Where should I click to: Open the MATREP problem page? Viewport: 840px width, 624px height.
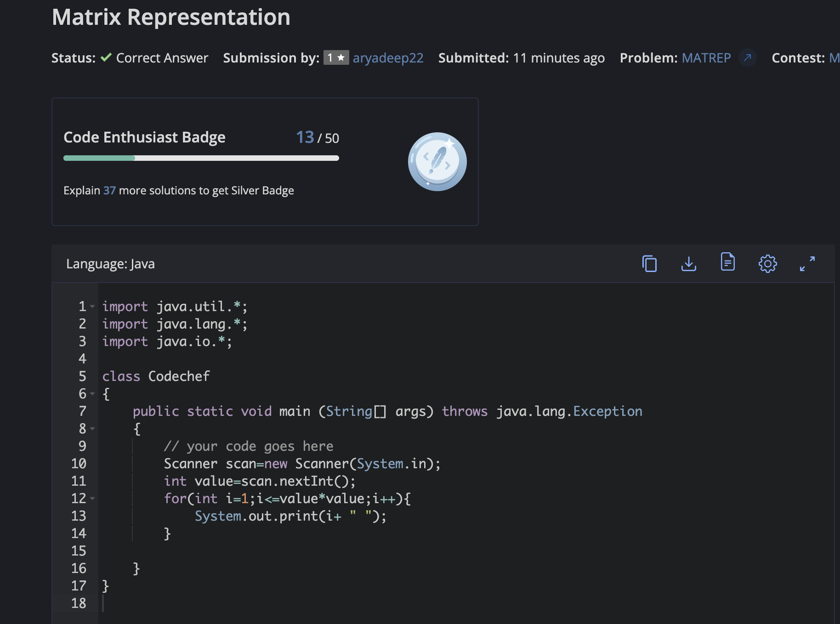706,58
